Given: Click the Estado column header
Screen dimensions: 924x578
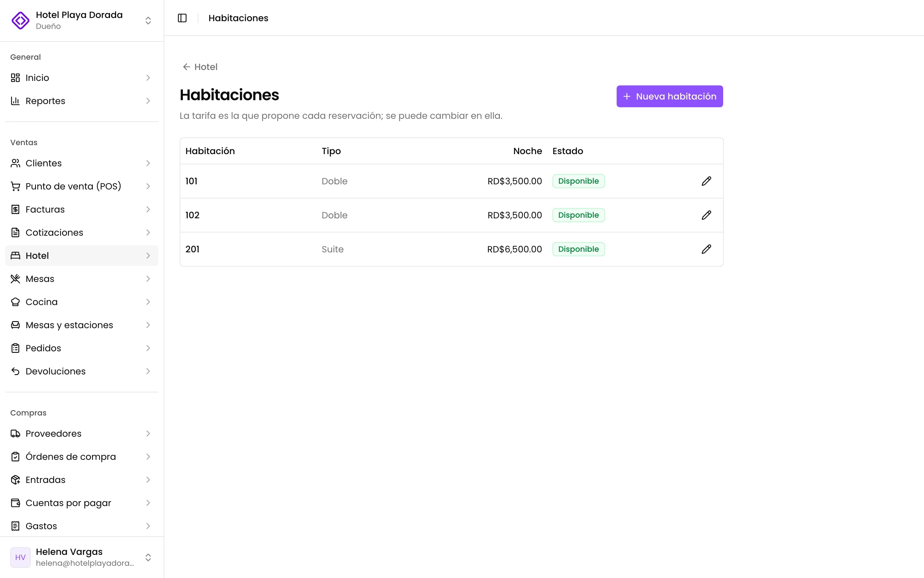Looking at the screenshot, I should click(x=568, y=151).
